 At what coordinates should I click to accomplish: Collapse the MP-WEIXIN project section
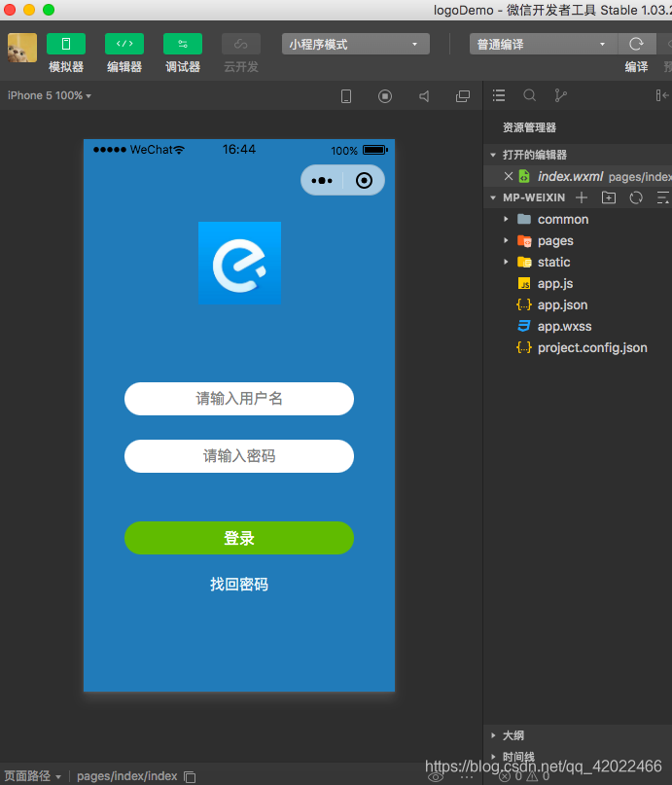[x=493, y=197]
